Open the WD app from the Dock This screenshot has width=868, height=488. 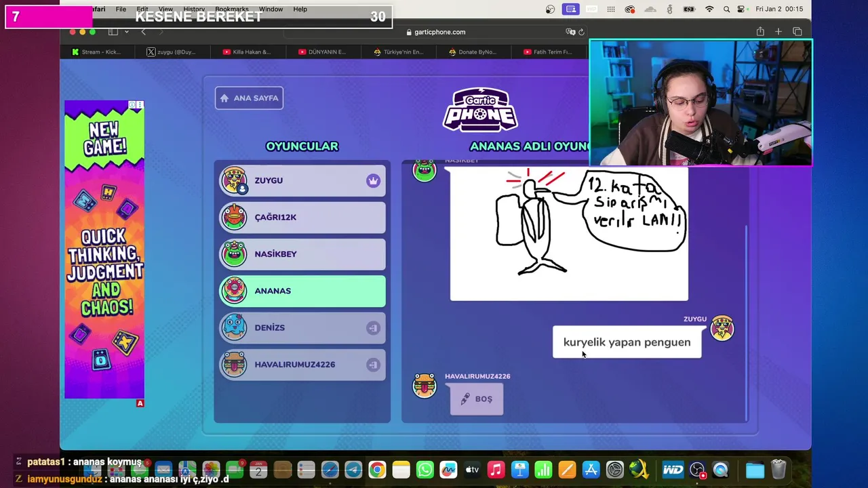click(x=673, y=470)
